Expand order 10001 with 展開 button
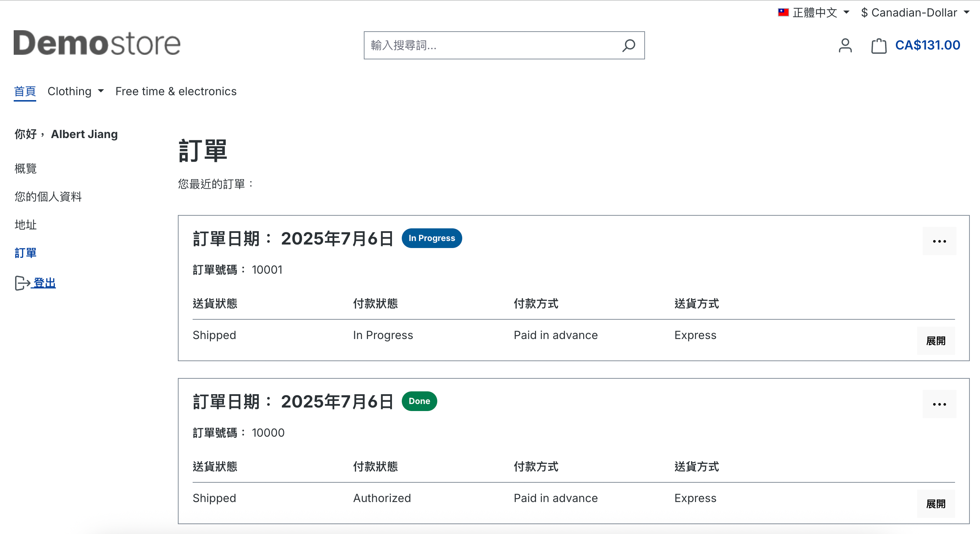Screen dimensions: 980x534 (936, 341)
